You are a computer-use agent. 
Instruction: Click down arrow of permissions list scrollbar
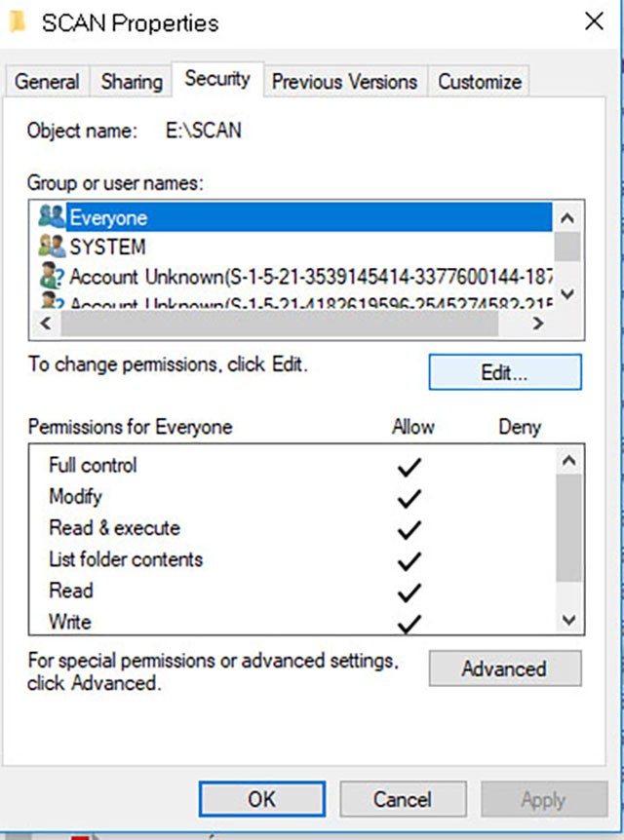pyautogui.click(x=568, y=620)
